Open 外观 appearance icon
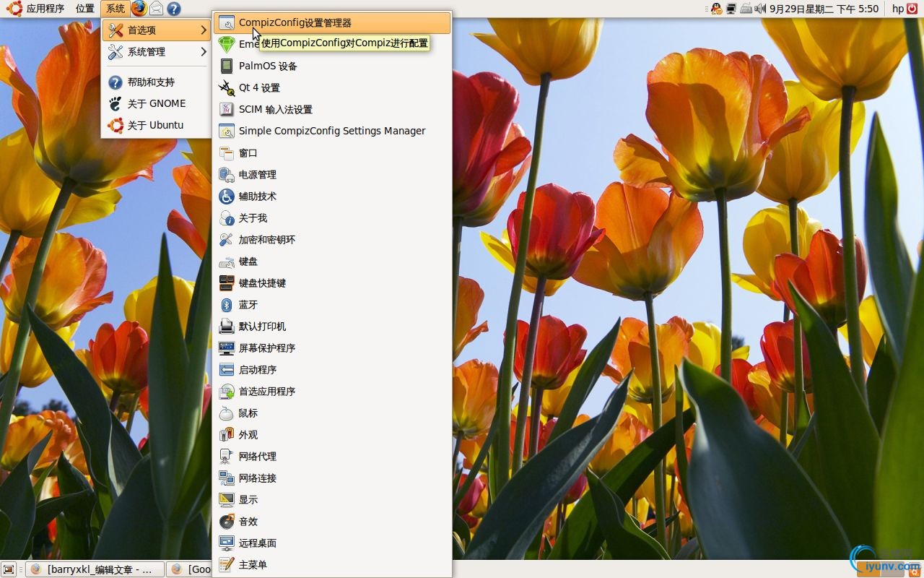Image resolution: width=924 pixels, height=578 pixels. (227, 435)
